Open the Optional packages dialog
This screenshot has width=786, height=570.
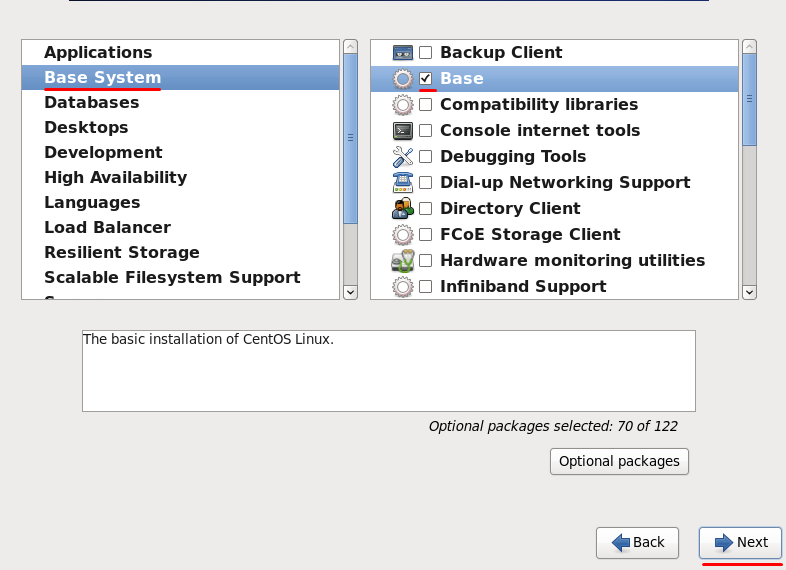pyautogui.click(x=619, y=461)
